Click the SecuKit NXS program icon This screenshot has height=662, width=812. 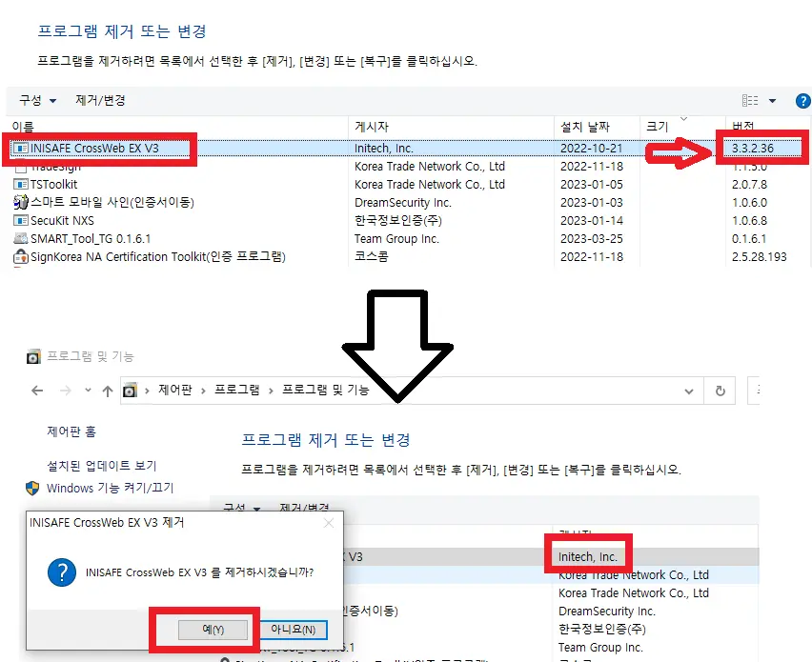(x=20, y=220)
